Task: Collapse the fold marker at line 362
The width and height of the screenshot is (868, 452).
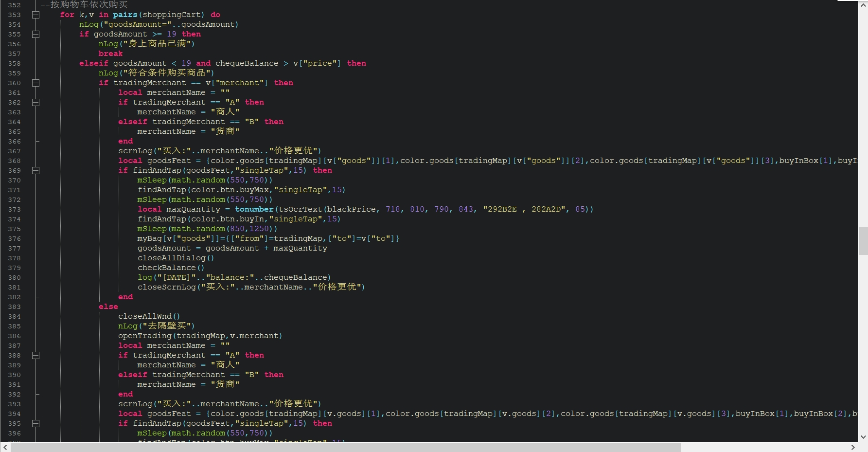Action: click(x=35, y=102)
